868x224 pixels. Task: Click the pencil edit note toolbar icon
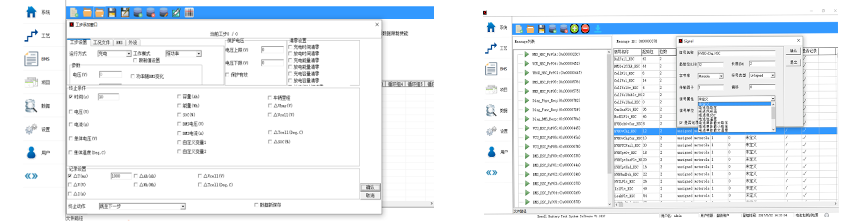coord(176,13)
